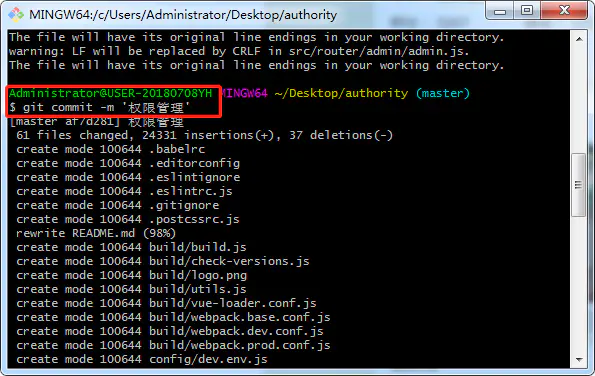Click the .postcssrc.js line
This screenshot has width=595, height=376.
point(128,220)
